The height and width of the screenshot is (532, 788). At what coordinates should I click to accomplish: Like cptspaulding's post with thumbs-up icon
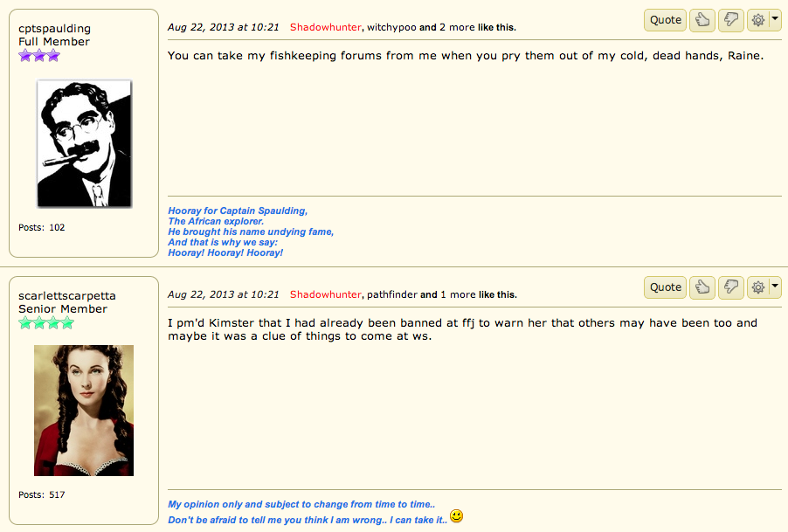click(x=702, y=20)
